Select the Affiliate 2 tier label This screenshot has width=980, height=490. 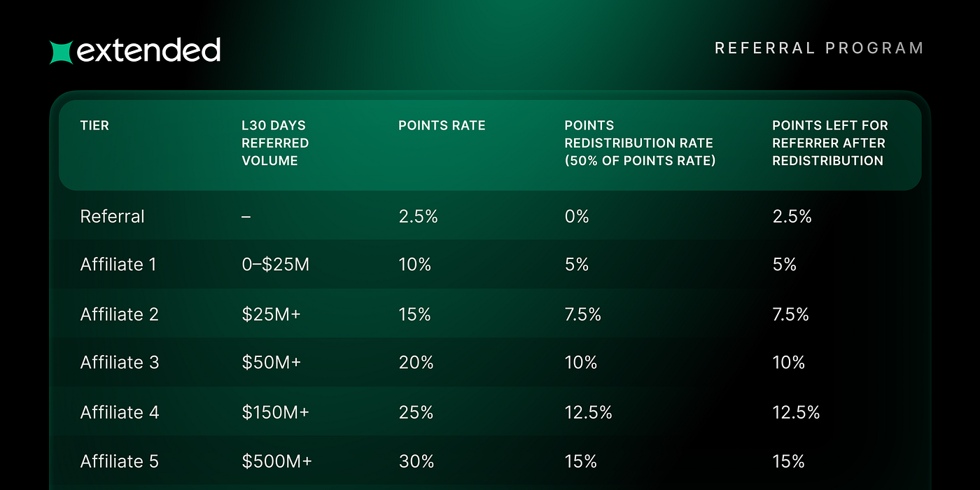120,314
